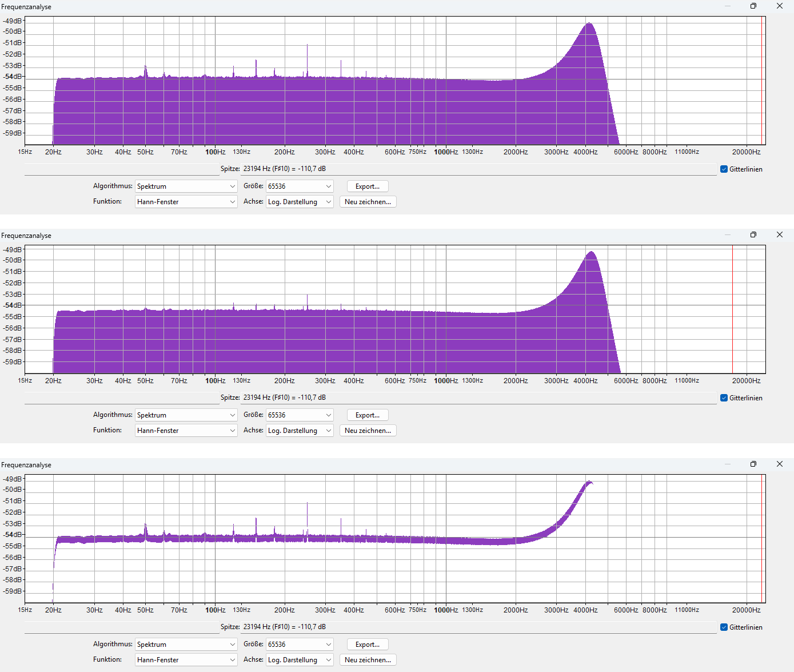Open Algorithmus dropdown in bottom window
Image resolution: width=794 pixels, height=672 pixels.
point(186,645)
